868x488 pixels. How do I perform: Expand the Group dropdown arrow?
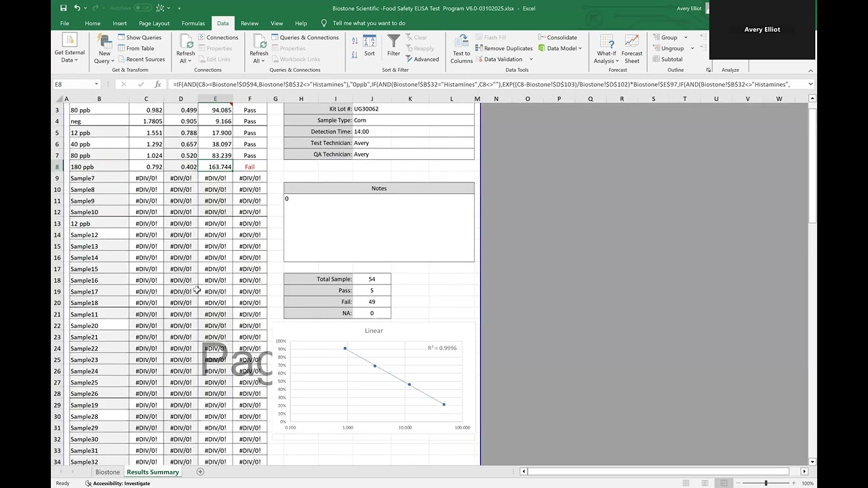(x=686, y=37)
